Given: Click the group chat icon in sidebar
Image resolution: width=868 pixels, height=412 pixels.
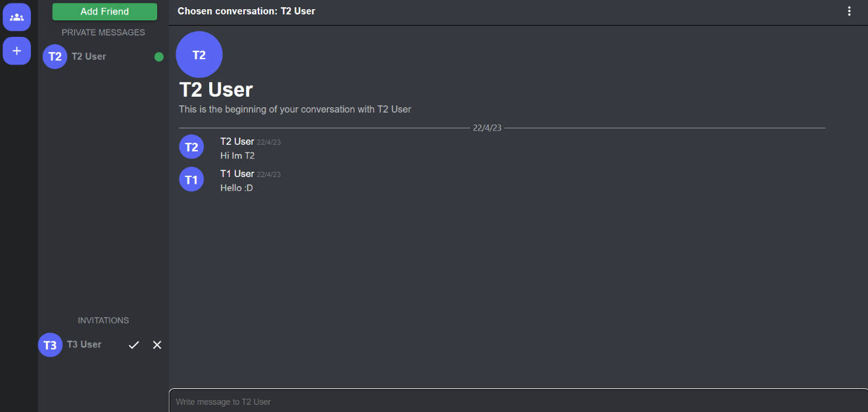Looking at the screenshot, I should [x=16, y=16].
